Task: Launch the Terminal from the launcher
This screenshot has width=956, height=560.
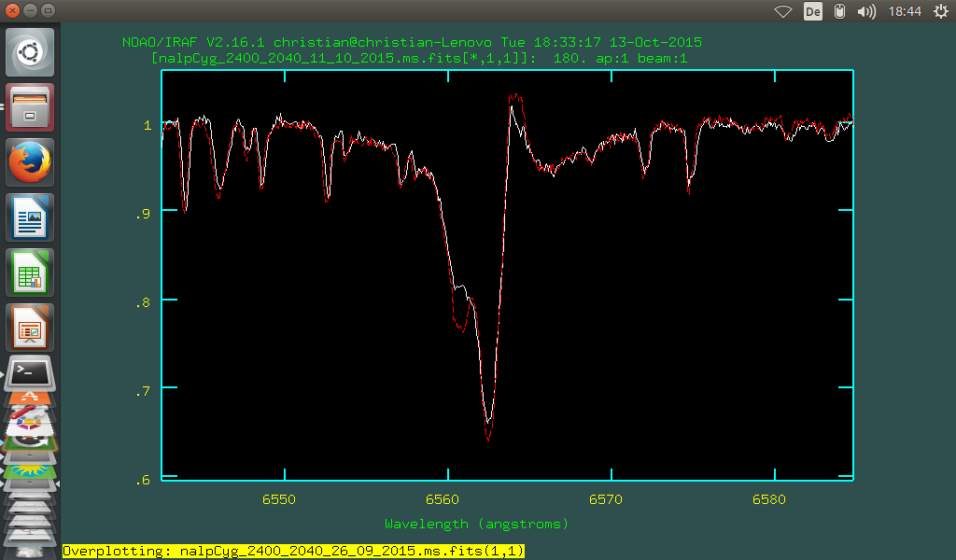Action: [x=30, y=373]
